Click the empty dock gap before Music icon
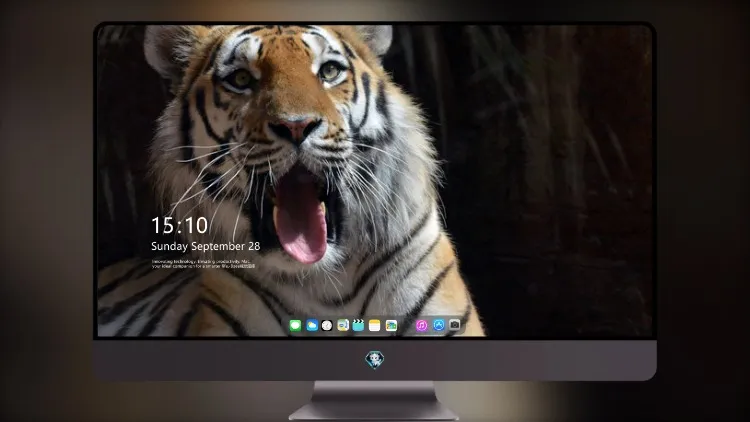This screenshot has height=422, width=750. pyautogui.click(x=407, y=325)
